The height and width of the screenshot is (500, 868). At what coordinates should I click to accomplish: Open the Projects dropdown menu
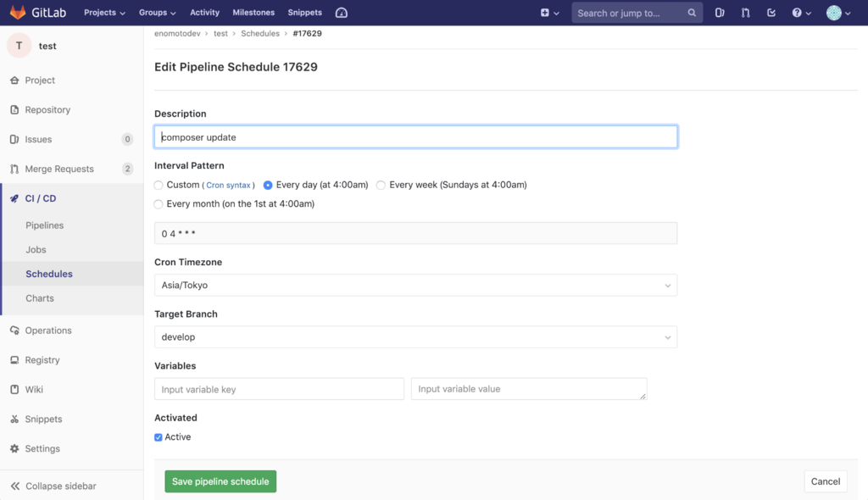pos(104,12)
